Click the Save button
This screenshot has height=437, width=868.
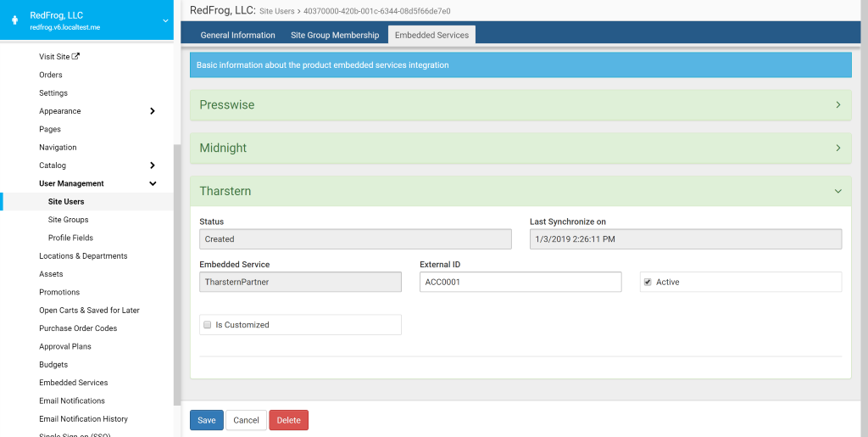(x=207, y=420)
